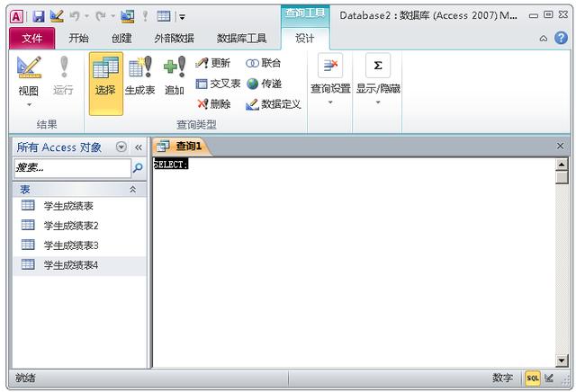Screen dimensions: 576x392
Task: Open 学生成绩表2 in the table list
Action: tap(71, 226)
